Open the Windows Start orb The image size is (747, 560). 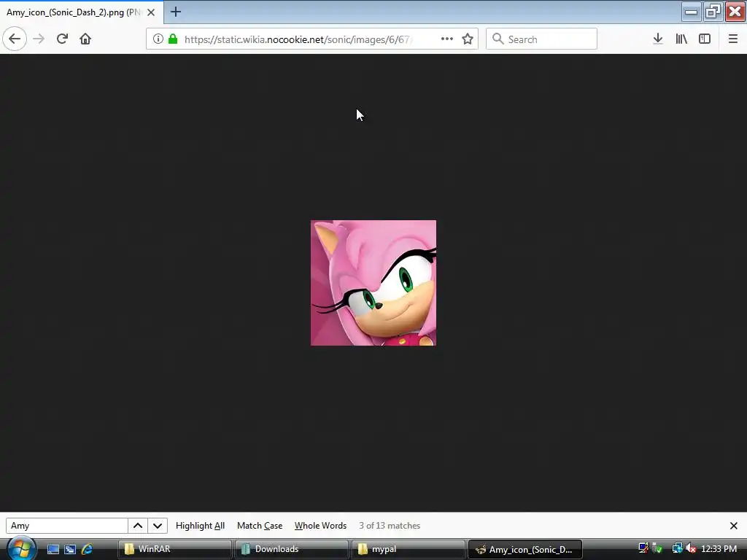click(21, 548)
